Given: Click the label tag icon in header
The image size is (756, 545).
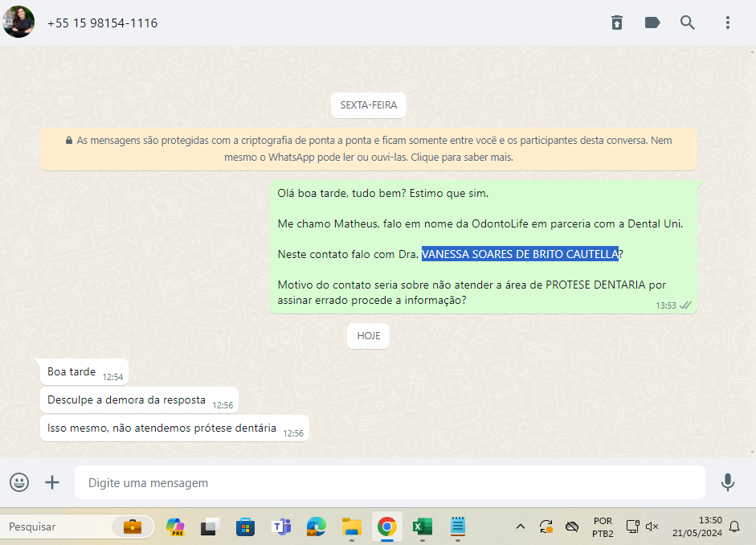Looking at the screenshot, I should pos(652,23).
